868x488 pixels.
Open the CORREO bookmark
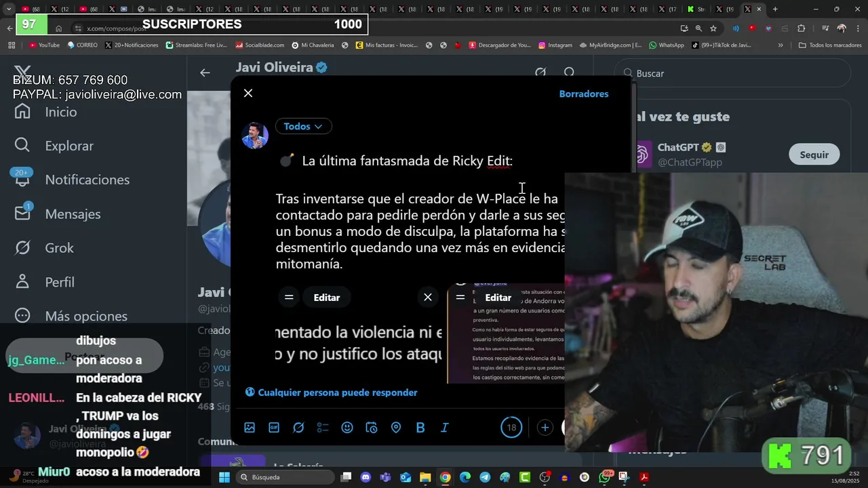coord(83,45)
